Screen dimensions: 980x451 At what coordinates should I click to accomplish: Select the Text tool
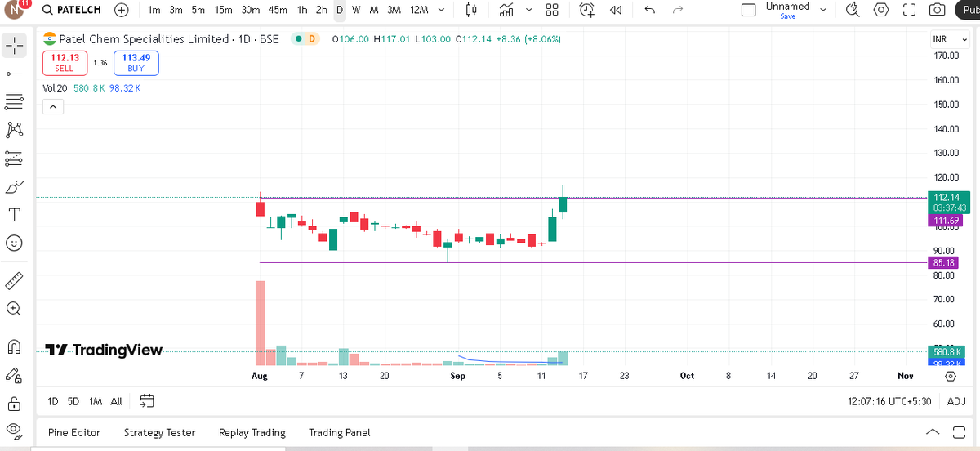coord(14,215)
